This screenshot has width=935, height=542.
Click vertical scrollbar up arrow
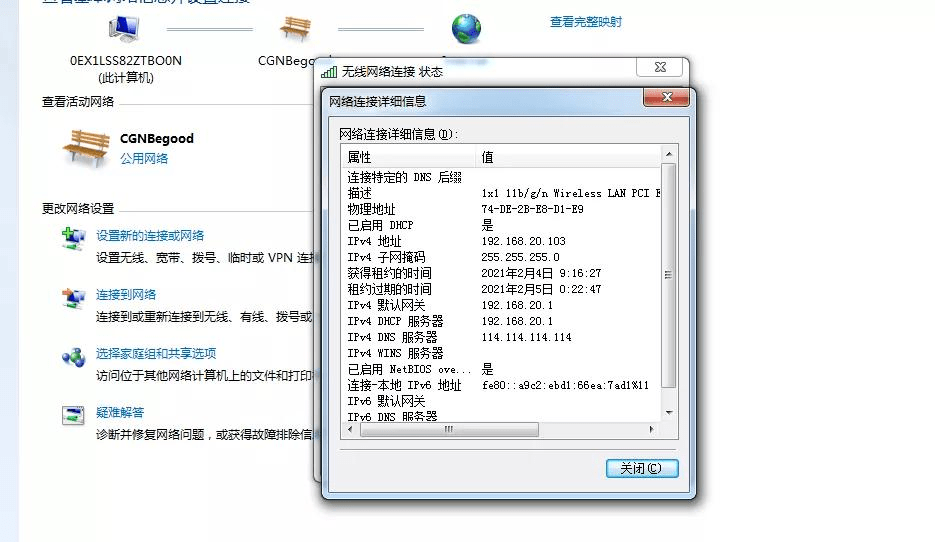pyautogui.click(x=669, y=154)
